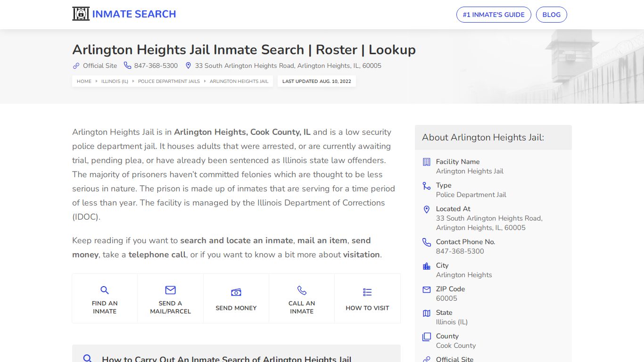Click the bold phrase mail an item
Screen dimensions: 644x362
coord(322,240)
